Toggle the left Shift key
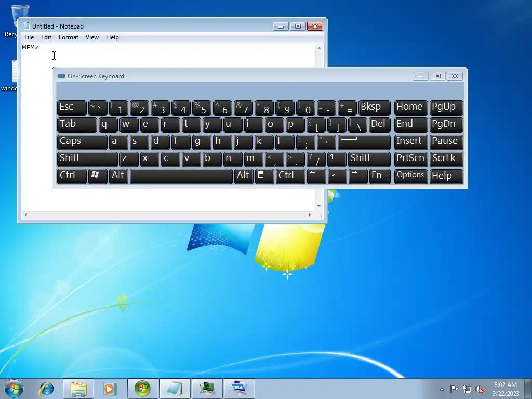Viewport: 532px width, 399px height. coord(87,159)
